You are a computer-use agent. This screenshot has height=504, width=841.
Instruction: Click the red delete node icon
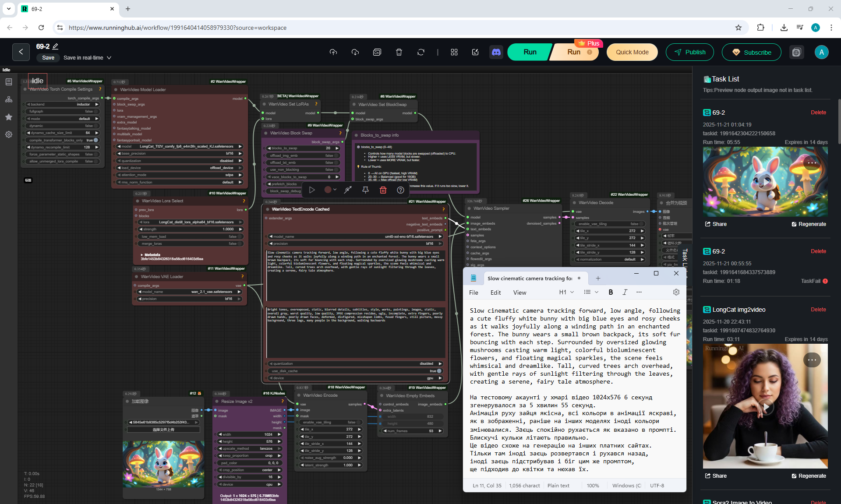383,190
